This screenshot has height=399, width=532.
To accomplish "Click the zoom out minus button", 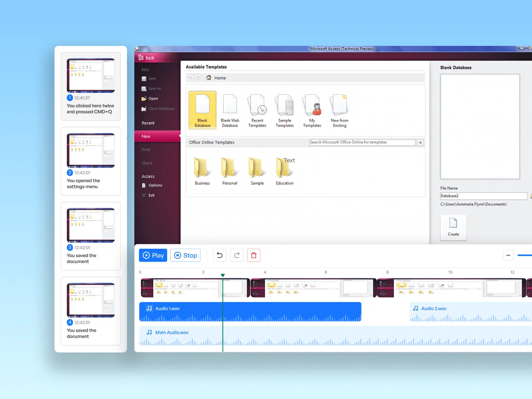I will click(508, 255).
